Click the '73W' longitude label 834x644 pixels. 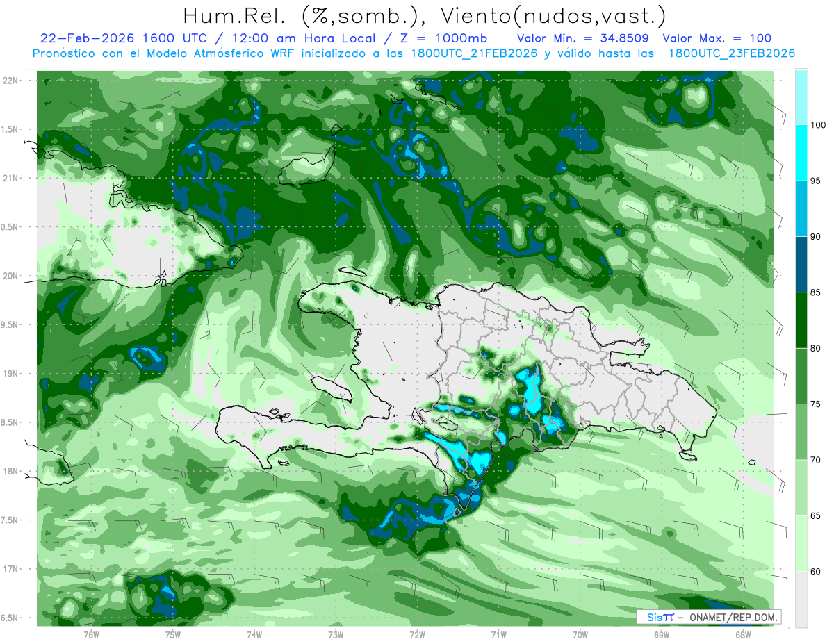(x=336, y=635)
